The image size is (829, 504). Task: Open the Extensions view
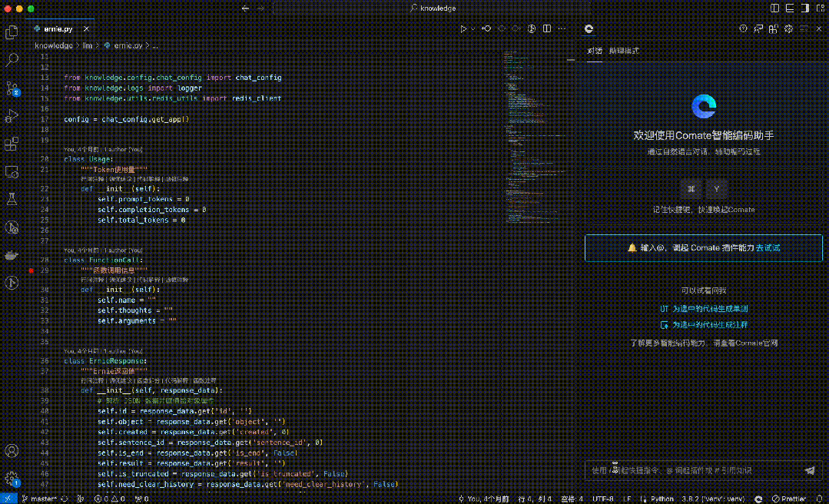click(x=12, y=144)
